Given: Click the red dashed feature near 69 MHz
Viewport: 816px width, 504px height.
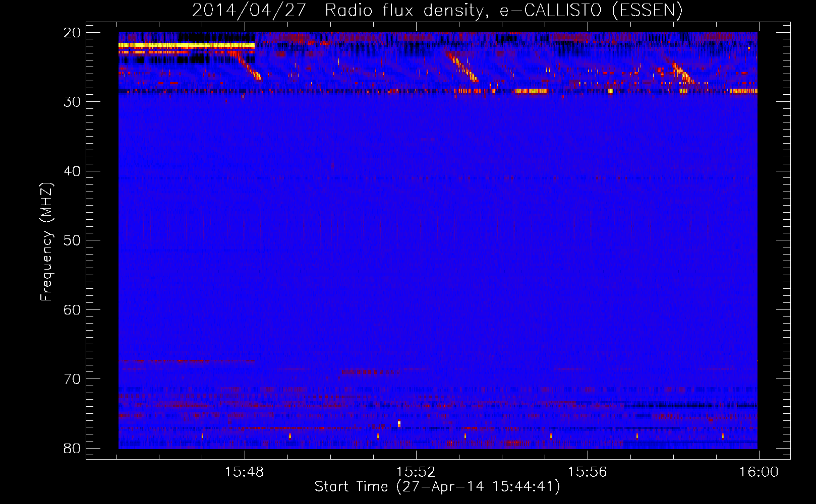Looking at the screenshot, I should pyautogui.click(x=371, y=372).
